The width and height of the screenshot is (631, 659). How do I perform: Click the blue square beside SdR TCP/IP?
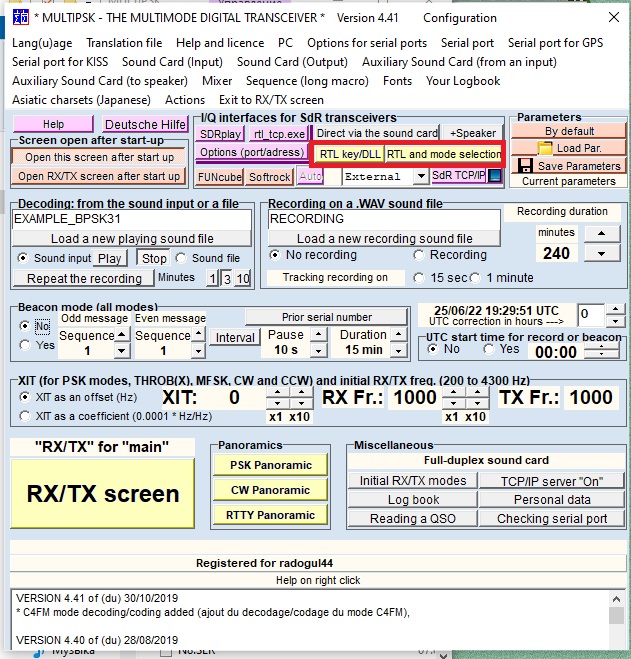(x=494, y=176)
